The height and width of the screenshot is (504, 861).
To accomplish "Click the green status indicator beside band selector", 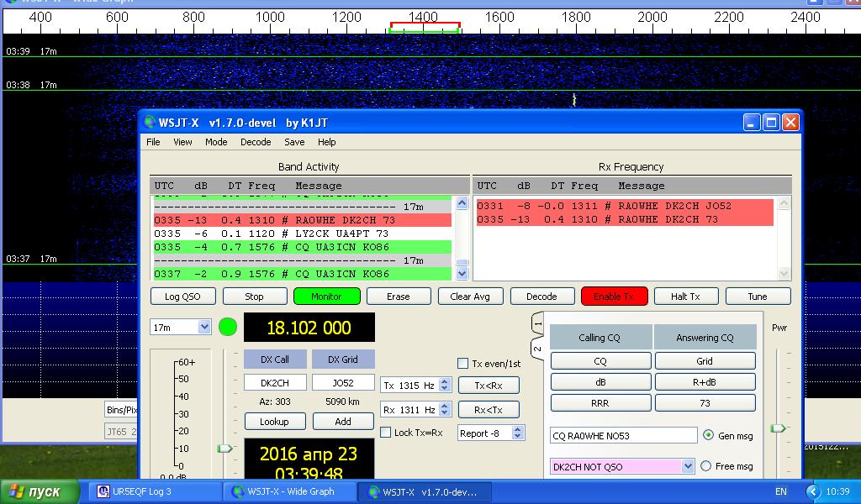I will click(x=228, y=327).
